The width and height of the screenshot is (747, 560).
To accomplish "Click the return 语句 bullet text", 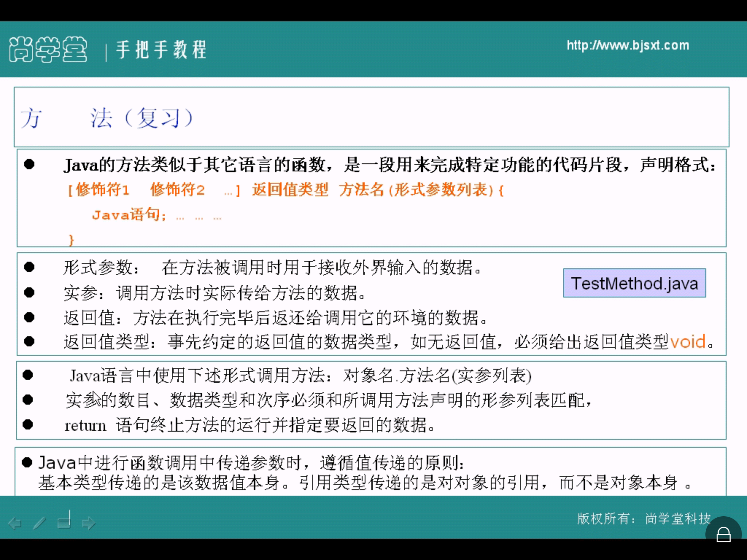I will tap(249, 425).
